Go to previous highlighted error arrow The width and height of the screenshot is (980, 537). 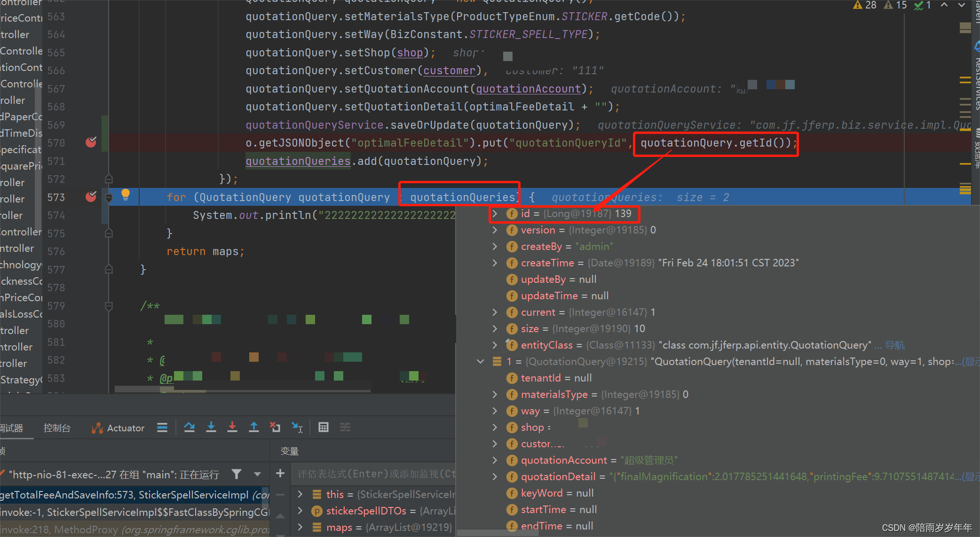944,5
